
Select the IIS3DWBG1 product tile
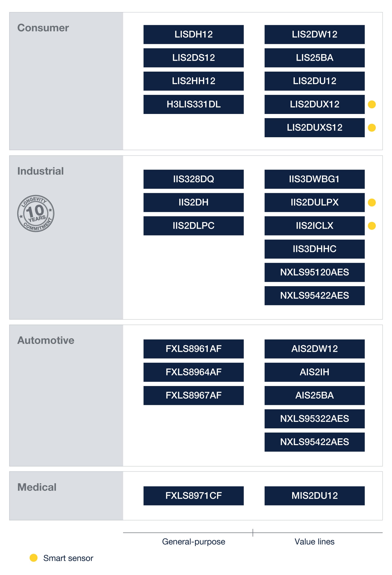pyautogui.click(x=314, y=179)
